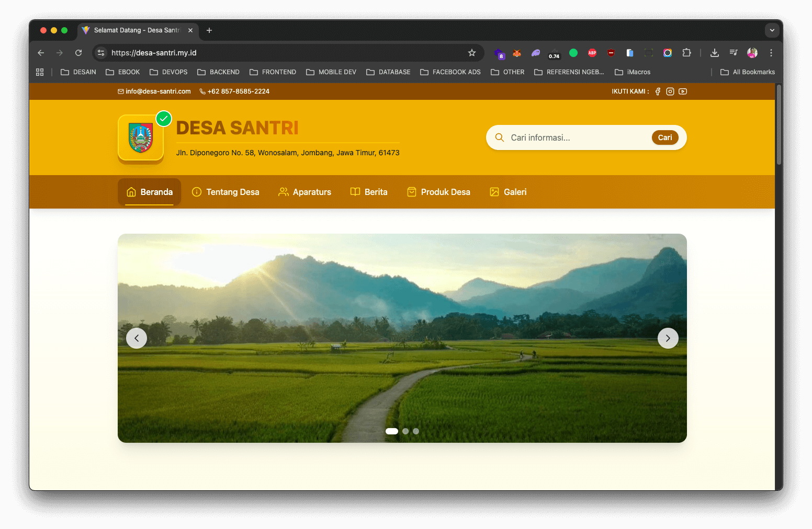Click the Desa Santri village logo
This screenshot has height=529, width=812.
(141, 138)
